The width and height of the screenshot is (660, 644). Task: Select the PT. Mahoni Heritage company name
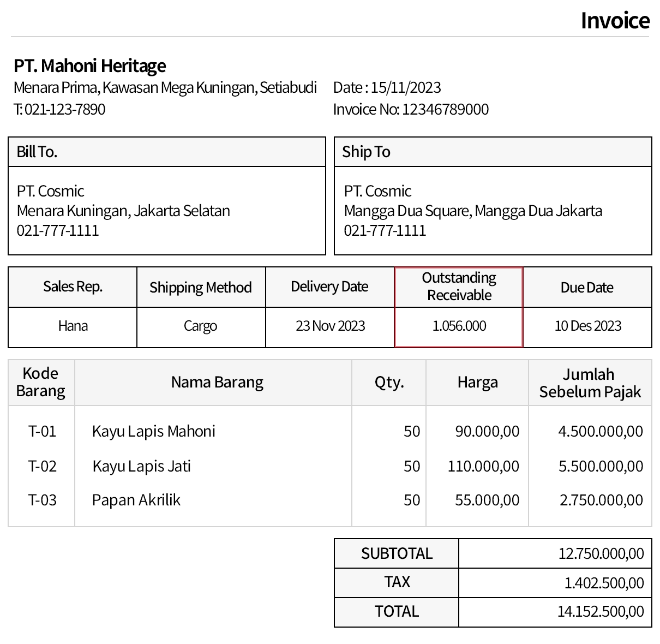tap(89, 65)
